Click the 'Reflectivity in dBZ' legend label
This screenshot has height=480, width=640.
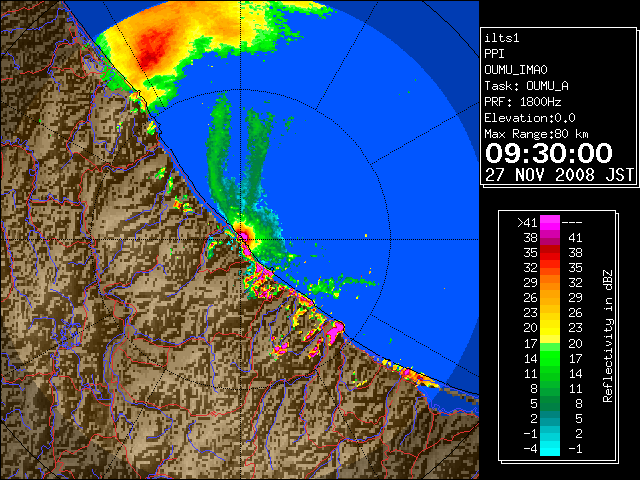[x=608, y=336]
